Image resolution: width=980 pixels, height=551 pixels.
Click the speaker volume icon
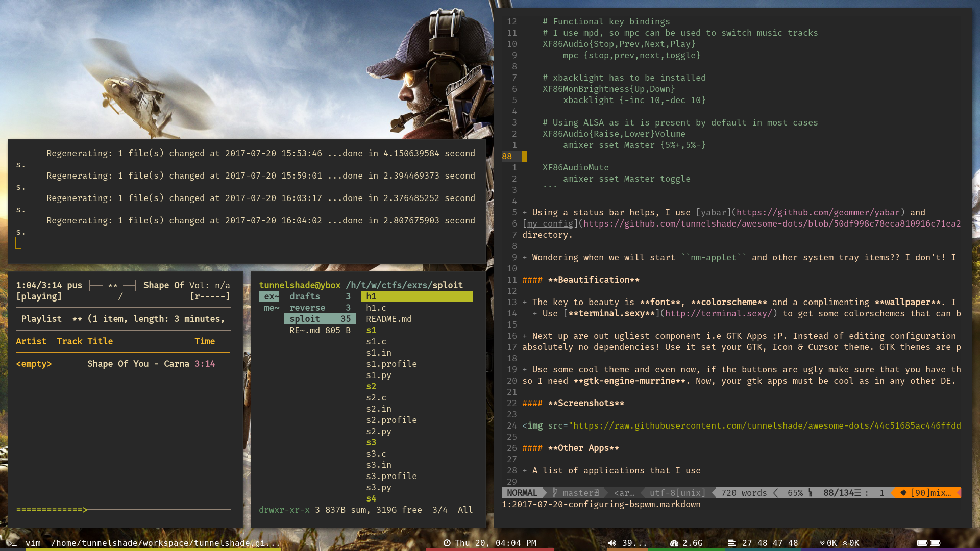pos(612,543)
